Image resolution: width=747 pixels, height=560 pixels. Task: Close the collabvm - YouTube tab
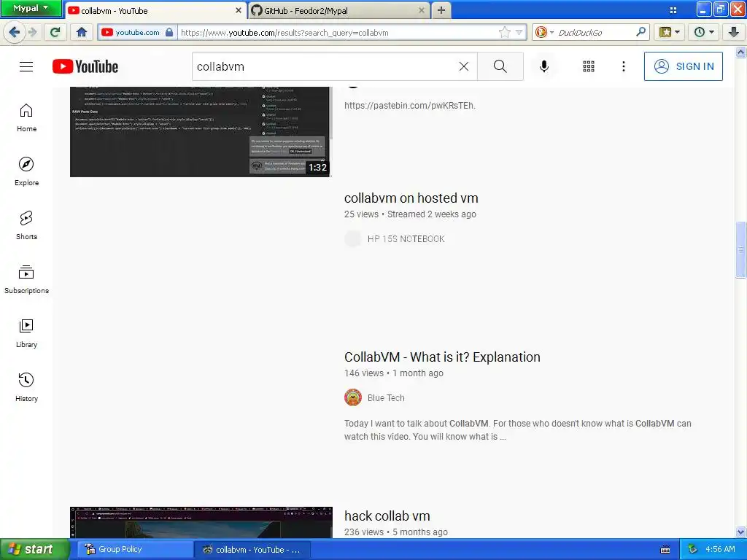pyautogui.click(x=239, y=10)
